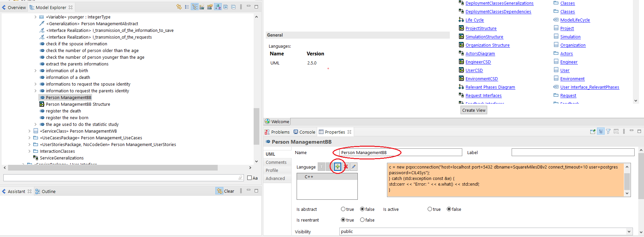Toggle alphabetical sort (a-z) in Model Explorer
Viewport: 644px width, 237px height.
218,7
